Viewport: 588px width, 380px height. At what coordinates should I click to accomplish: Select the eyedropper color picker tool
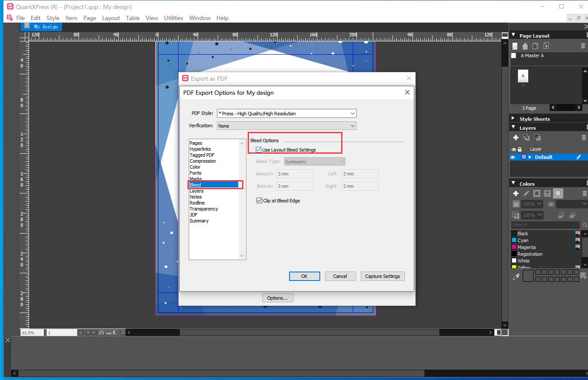(x=516, y=277)
